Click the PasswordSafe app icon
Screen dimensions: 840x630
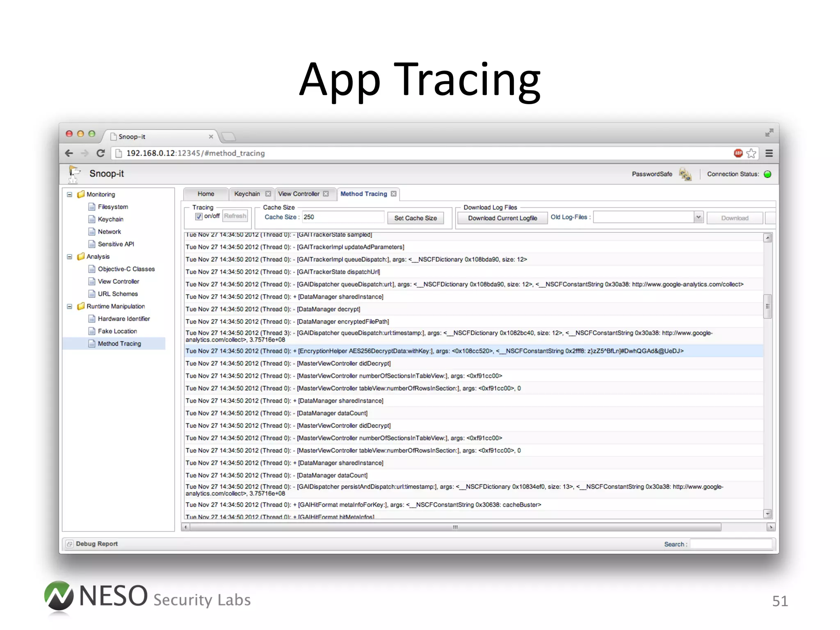click(685, 174)
